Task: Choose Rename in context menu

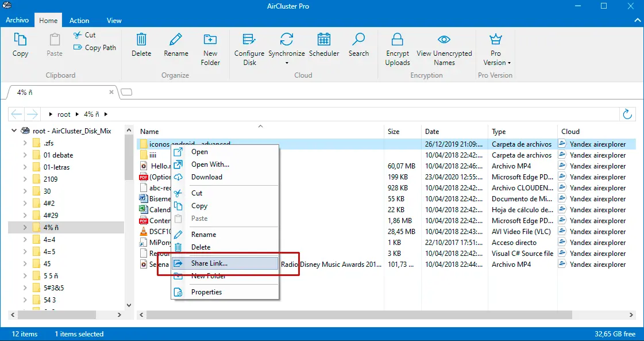Action: pyautogui.click(x=225, y=235)
